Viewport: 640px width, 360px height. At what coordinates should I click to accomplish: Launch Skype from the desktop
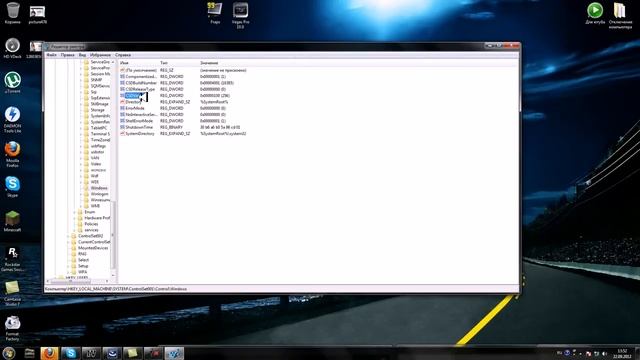(x=13, y=187)
